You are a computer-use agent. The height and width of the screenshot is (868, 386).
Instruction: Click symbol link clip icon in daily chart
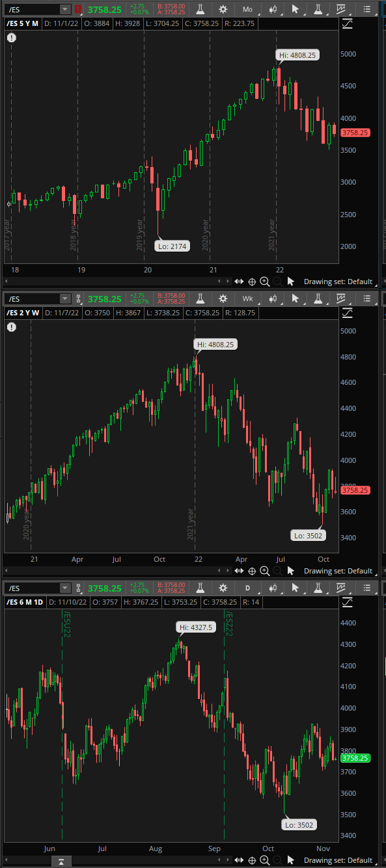click(x=79, y=588)
